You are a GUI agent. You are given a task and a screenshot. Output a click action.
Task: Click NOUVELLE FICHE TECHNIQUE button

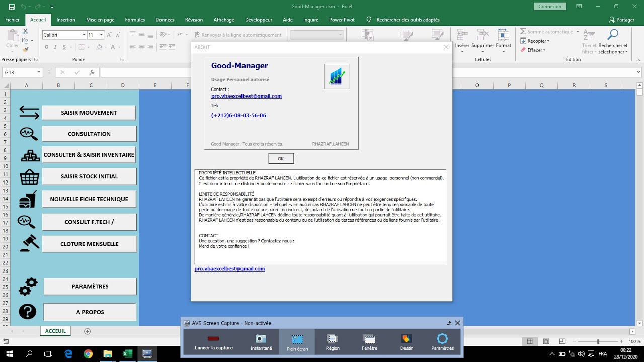(x=89, y=199)
